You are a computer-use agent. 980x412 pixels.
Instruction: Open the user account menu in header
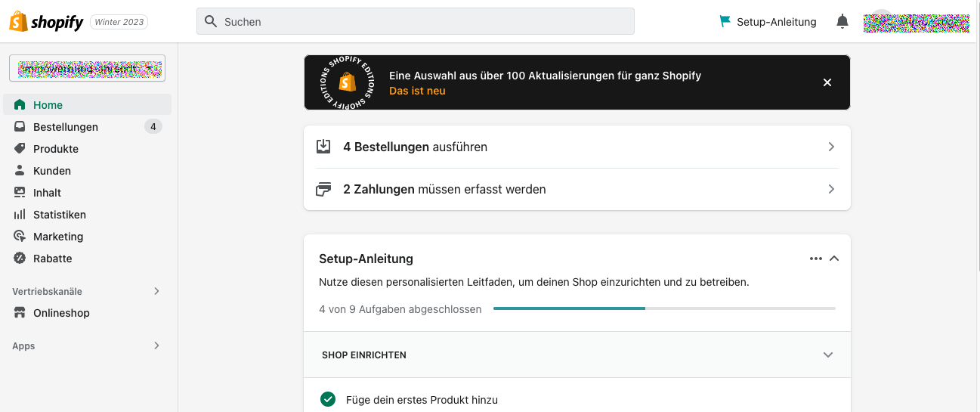[x=916, y=22]
